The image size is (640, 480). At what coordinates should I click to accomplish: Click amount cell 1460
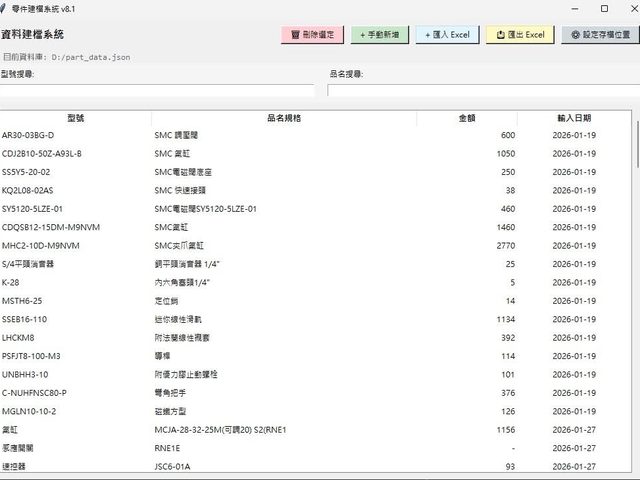click(506, 227)
